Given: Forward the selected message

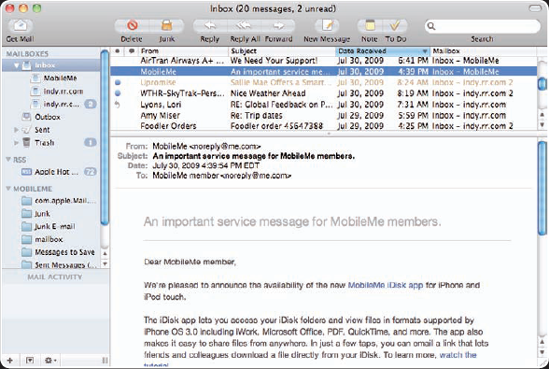Looking at the screenshot, I should tap(278, 25).
